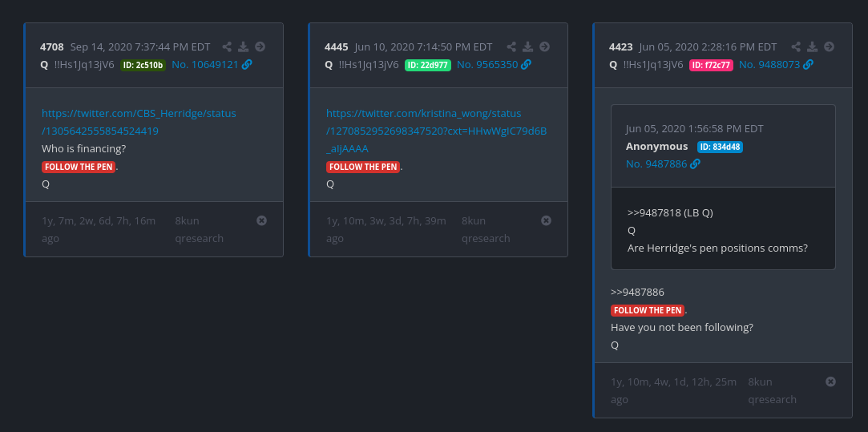Click timestamp Jun 05, 2020 1:56:58 PM EDT
This screenshot has width=868, height=432.
[695, 128]
